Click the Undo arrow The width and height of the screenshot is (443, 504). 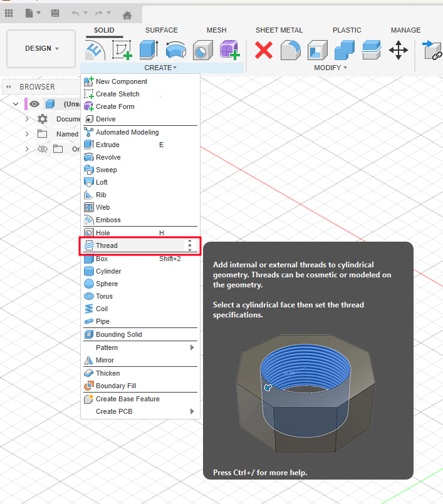[76, 13]
